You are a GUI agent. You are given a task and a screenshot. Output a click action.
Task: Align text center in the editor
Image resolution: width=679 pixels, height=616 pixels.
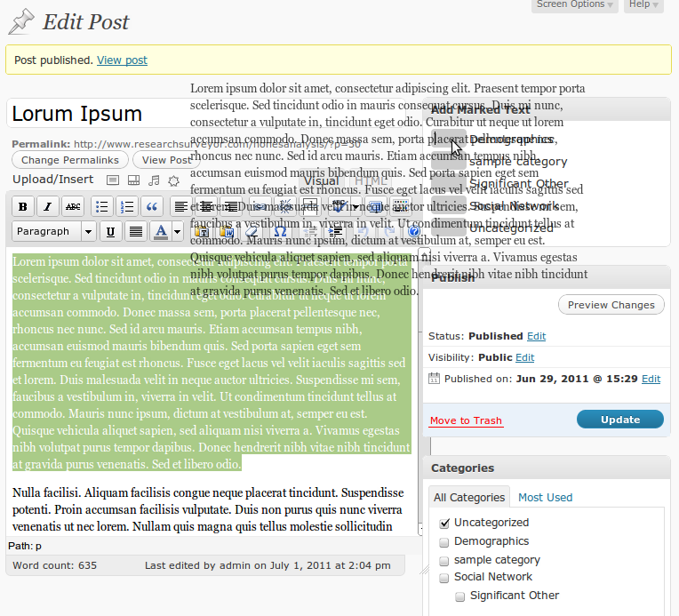[206, 207]
